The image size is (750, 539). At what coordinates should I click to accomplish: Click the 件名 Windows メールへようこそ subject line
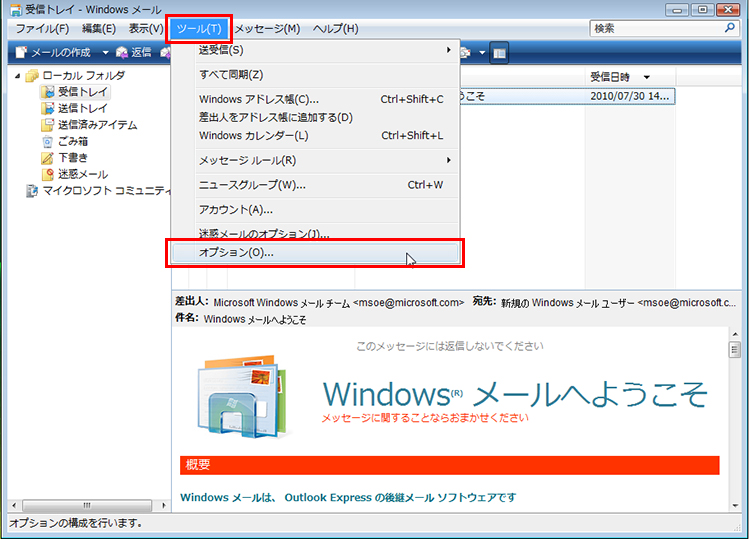point(254,319)
